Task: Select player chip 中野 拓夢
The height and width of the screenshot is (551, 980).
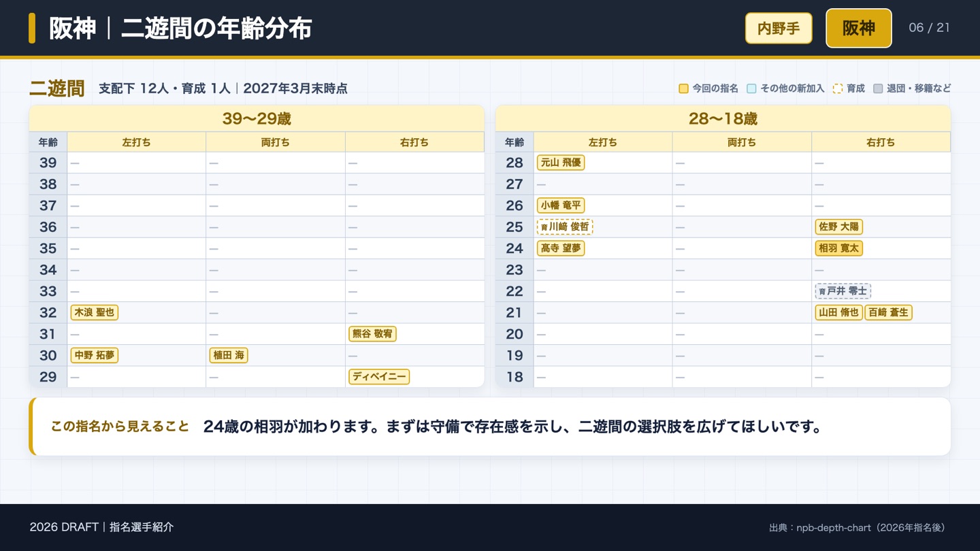Action: (95, 355)
